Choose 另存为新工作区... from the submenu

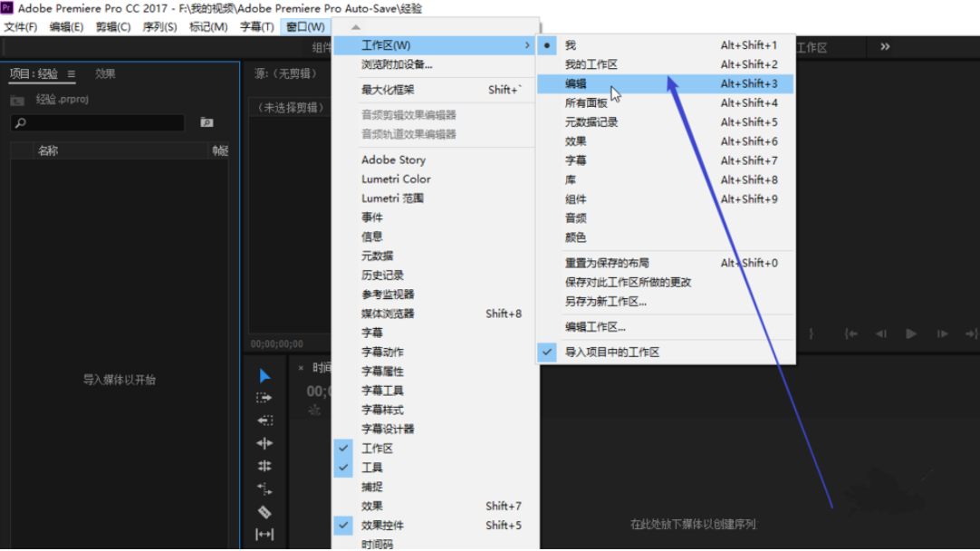[x=602, y=301]
